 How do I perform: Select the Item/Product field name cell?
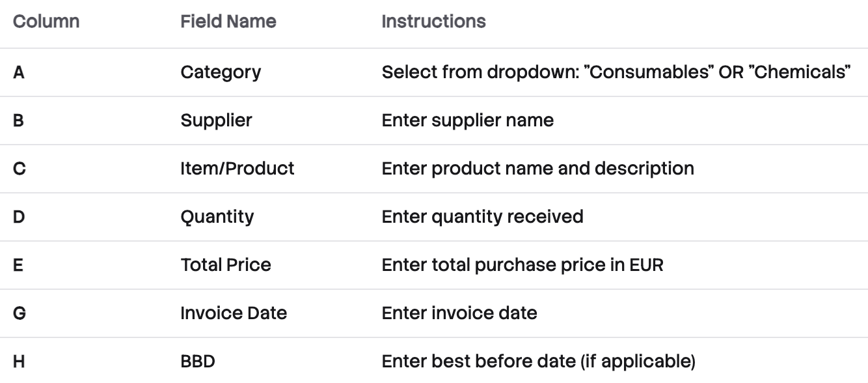(x=237, y=168)
